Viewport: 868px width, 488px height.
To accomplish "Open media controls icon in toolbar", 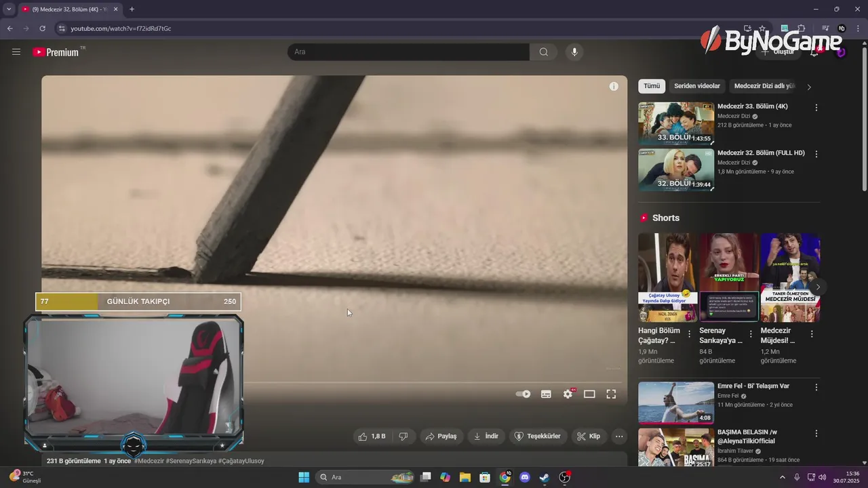I will tap(825, 28).
